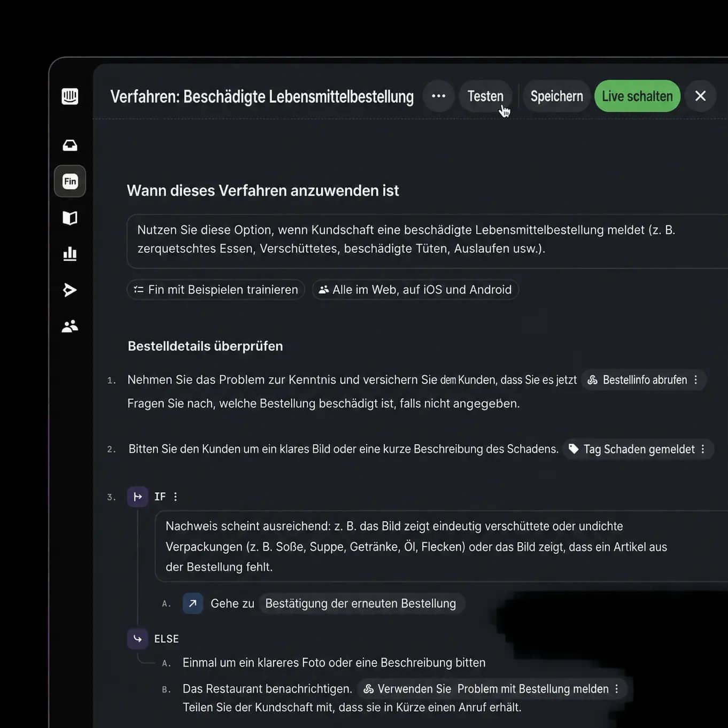Open options menu for Bestellinfo abrufen

696,380
